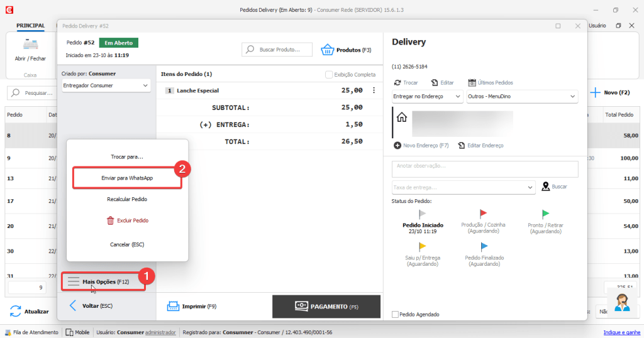The image size is (644, 338).
Task: Click the Anotar observação text field
Action: (484, 168)
